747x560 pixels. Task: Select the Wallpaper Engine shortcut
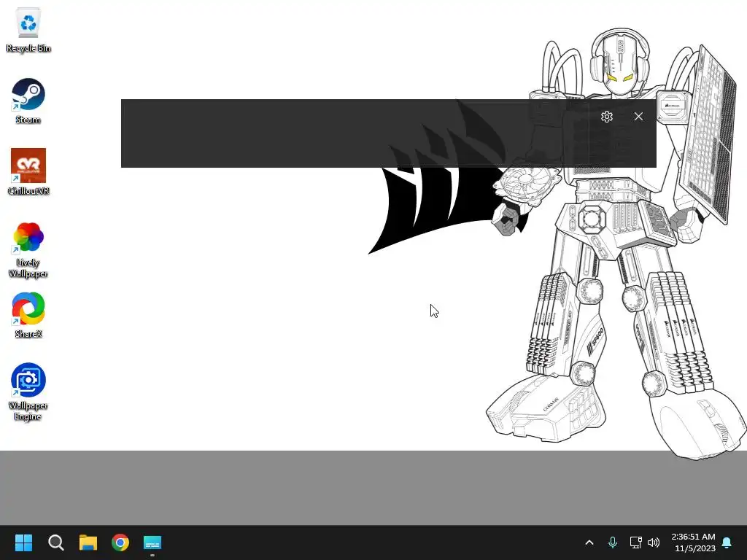(x=28, y=392)
